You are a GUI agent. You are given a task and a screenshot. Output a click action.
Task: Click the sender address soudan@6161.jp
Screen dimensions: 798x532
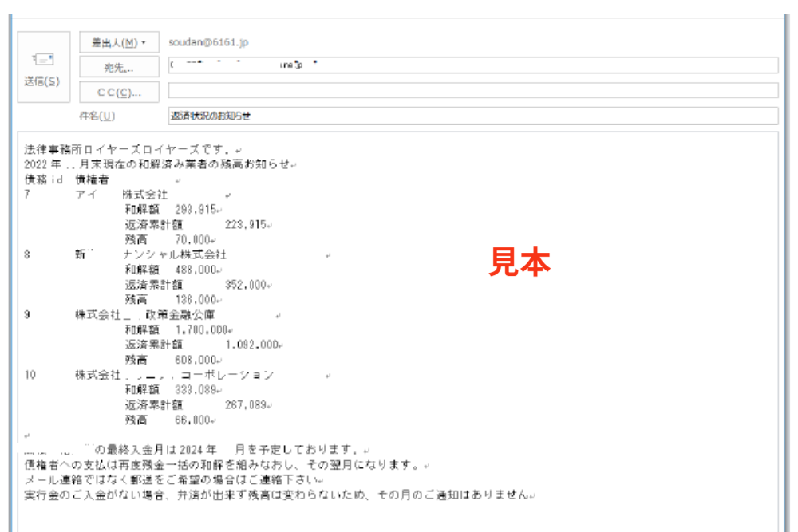[208, 42]
